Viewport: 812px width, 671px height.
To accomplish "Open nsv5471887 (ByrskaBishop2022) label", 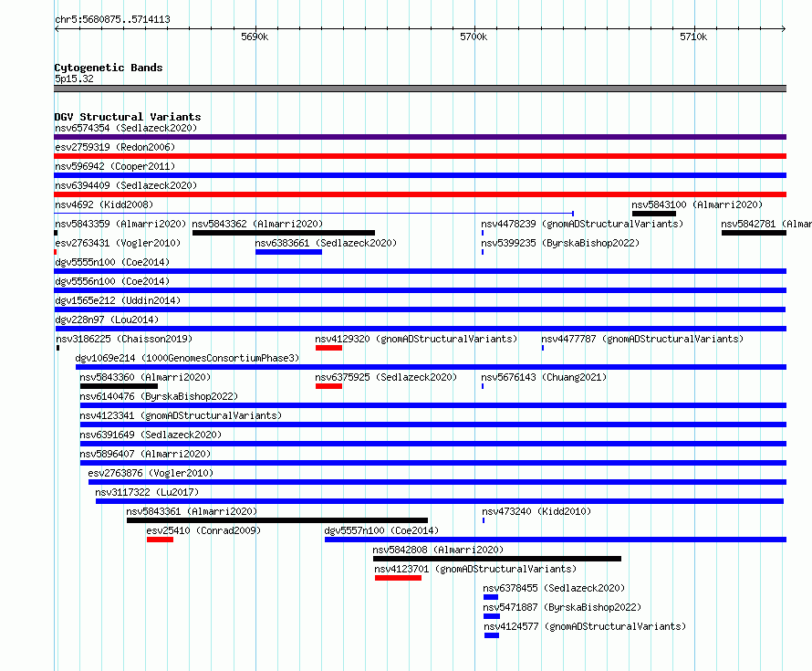I will pos(562,607).
